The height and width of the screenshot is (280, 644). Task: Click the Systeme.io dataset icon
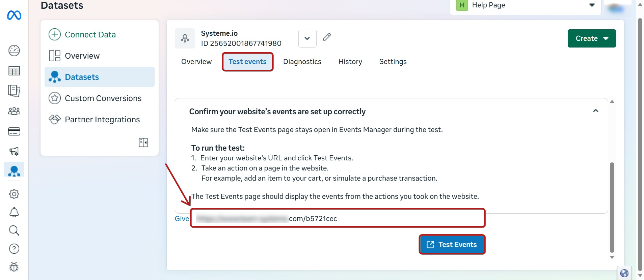(185, 38)
